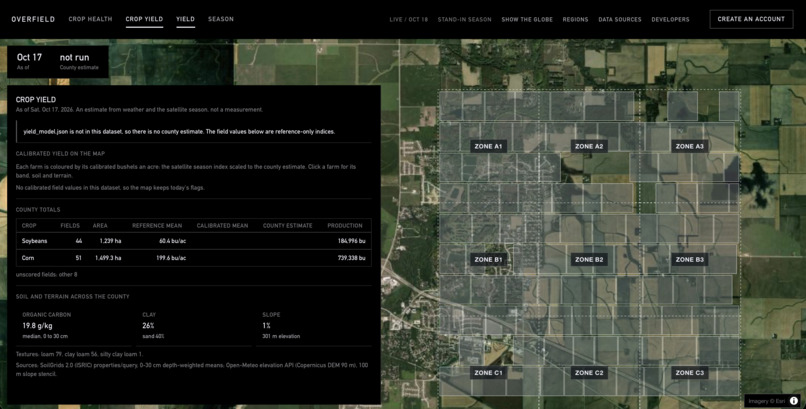
Task: Select Zone B3 on the map
Action: (689, 259)
